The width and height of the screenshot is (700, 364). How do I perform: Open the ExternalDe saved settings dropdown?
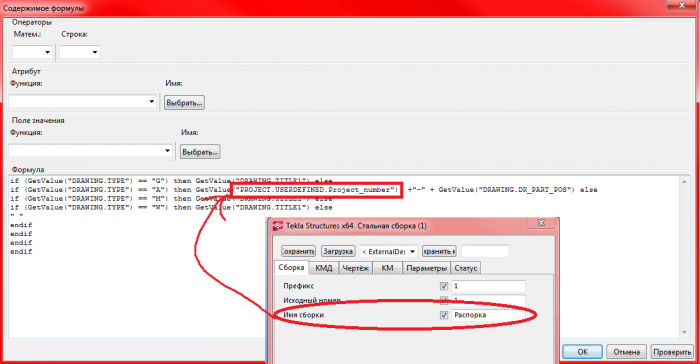click(x=389, y=251)
